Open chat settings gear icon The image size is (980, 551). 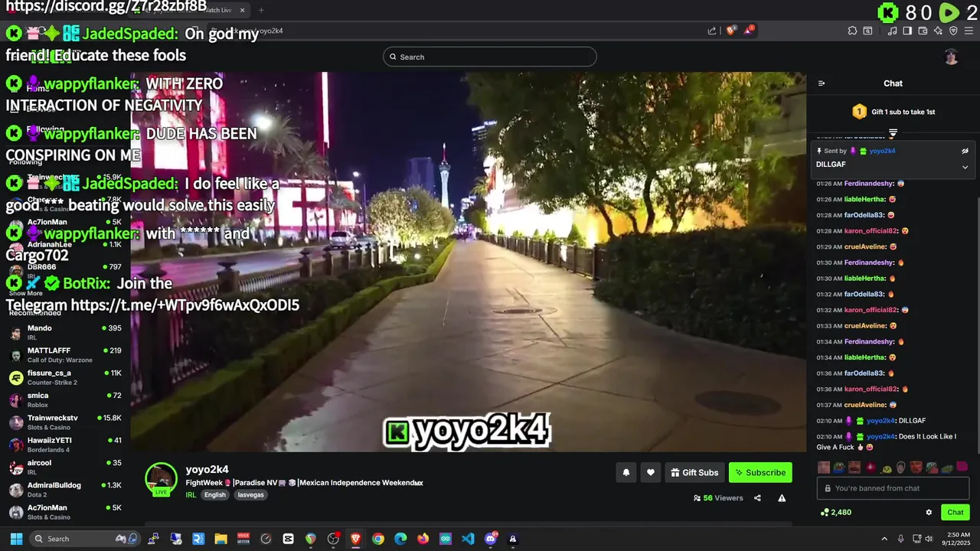click(929, 513)
